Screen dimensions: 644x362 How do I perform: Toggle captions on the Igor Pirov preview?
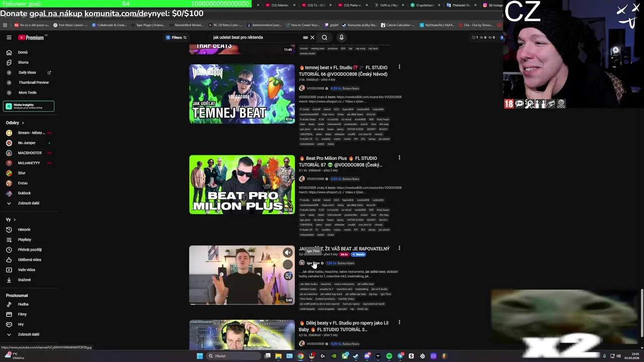click(x=288, y=264)
